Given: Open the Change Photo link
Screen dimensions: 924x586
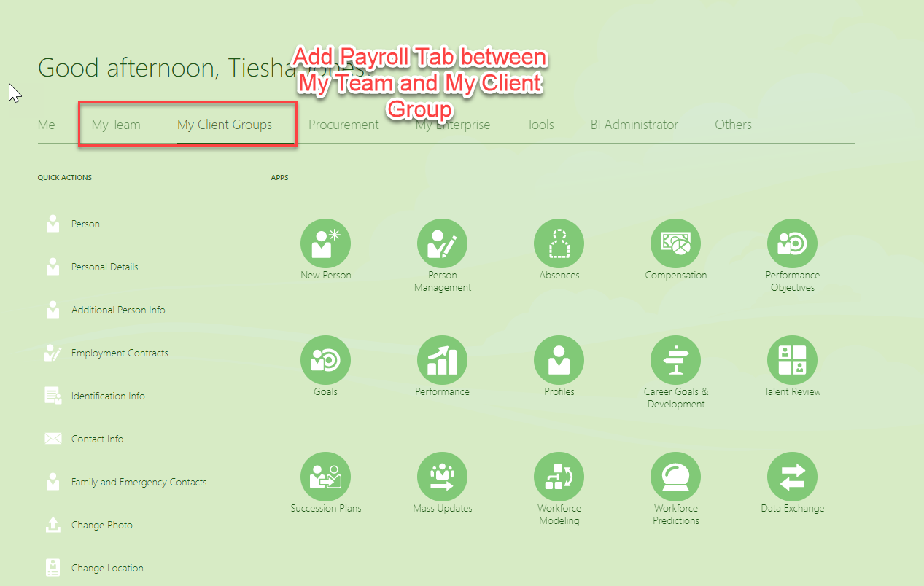Looking at the screenshot, I should click(x=101, y=525).
